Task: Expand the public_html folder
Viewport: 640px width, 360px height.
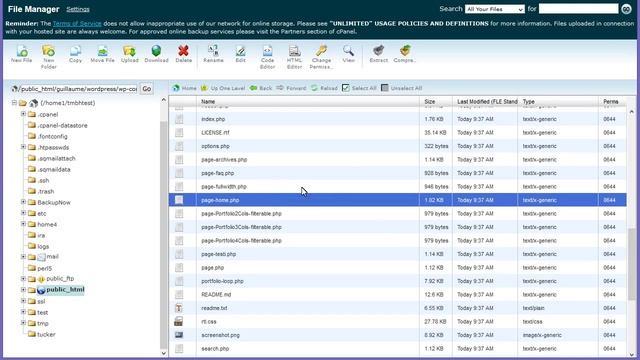Action: pos(23,290)
